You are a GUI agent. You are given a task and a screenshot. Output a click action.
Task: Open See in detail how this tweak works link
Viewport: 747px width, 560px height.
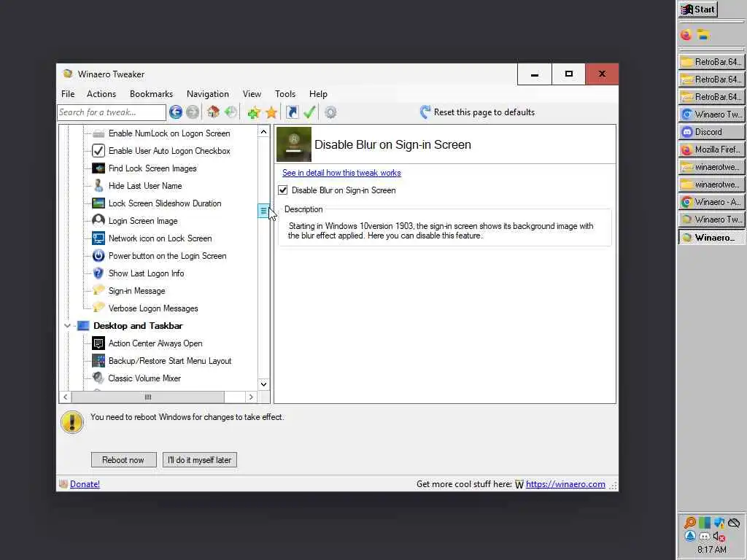[341, 172]
